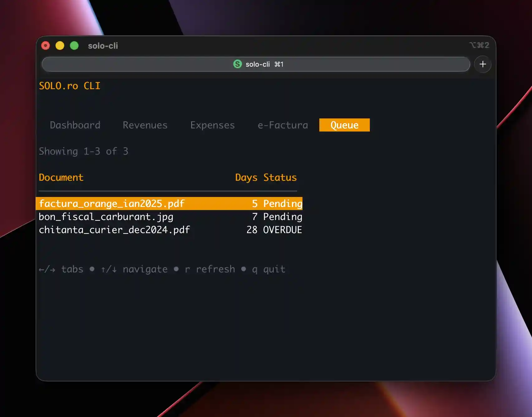Open a new terminal tab with plus button

482,64
